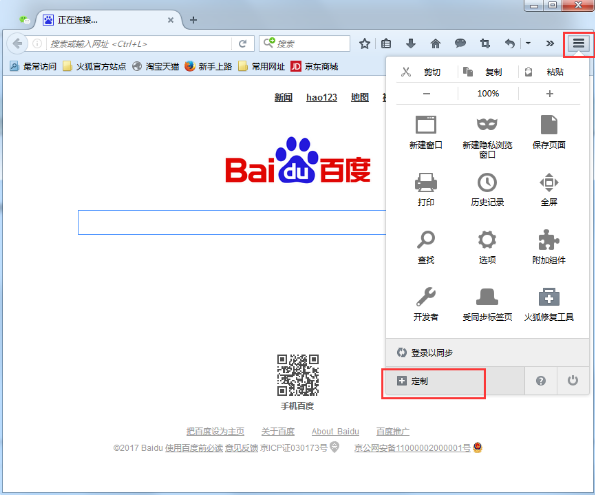
Task: Open 选项 options gear icon
Action: tap(487, 240)
